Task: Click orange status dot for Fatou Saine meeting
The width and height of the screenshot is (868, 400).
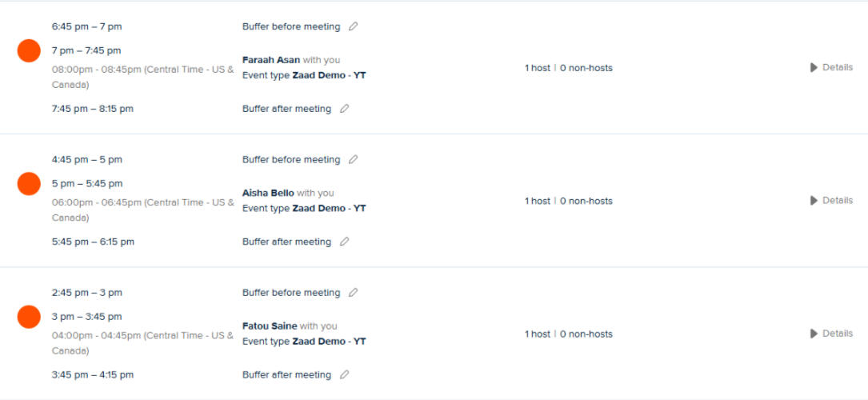Action: pos(30,317)
